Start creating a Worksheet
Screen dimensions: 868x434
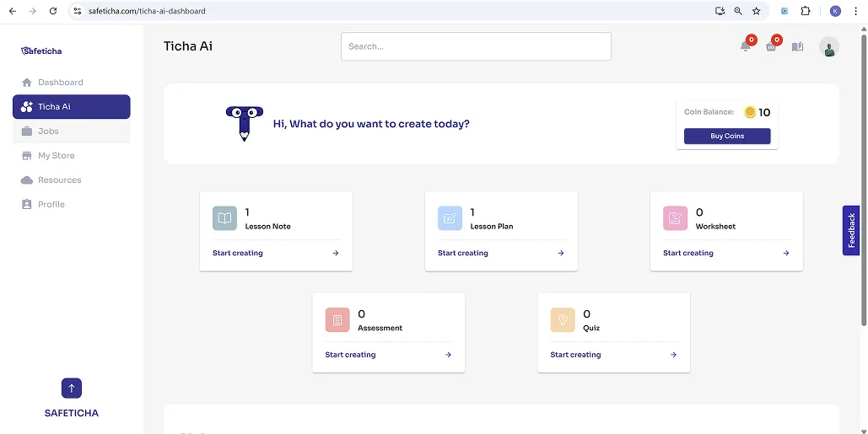688,253
